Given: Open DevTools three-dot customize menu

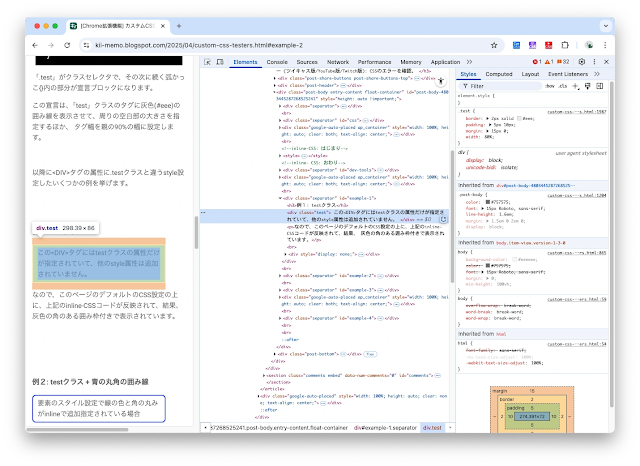Looking at the screenshot, I should coord(594,62).
